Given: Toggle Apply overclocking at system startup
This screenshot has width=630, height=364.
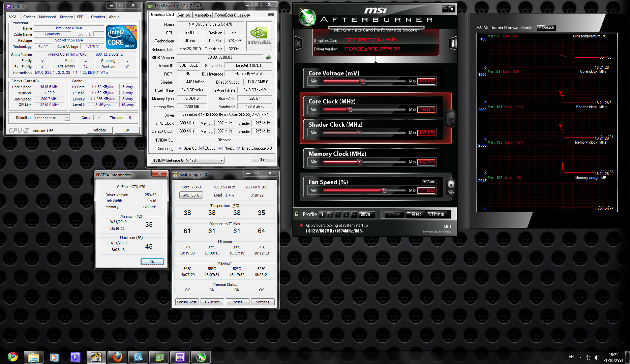Looking at the screenshot, I should point(301,225).
